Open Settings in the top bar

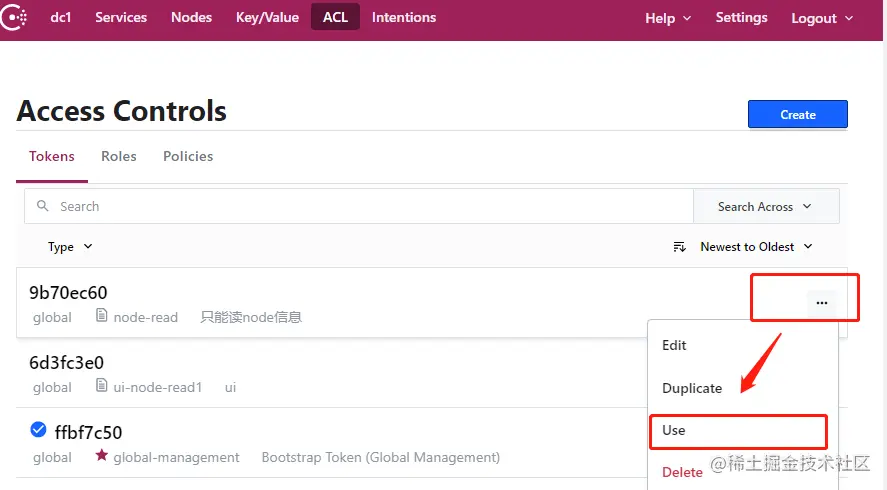tap(741, 18)
